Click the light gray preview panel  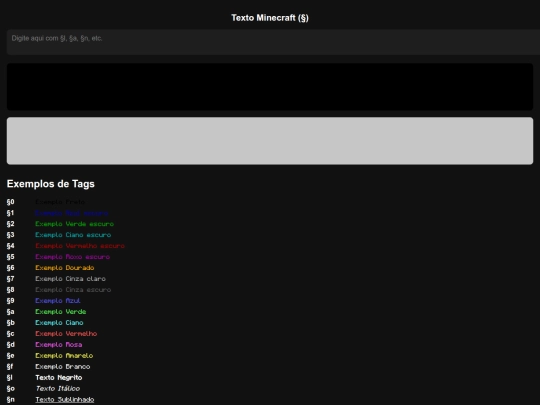[270, 141]
